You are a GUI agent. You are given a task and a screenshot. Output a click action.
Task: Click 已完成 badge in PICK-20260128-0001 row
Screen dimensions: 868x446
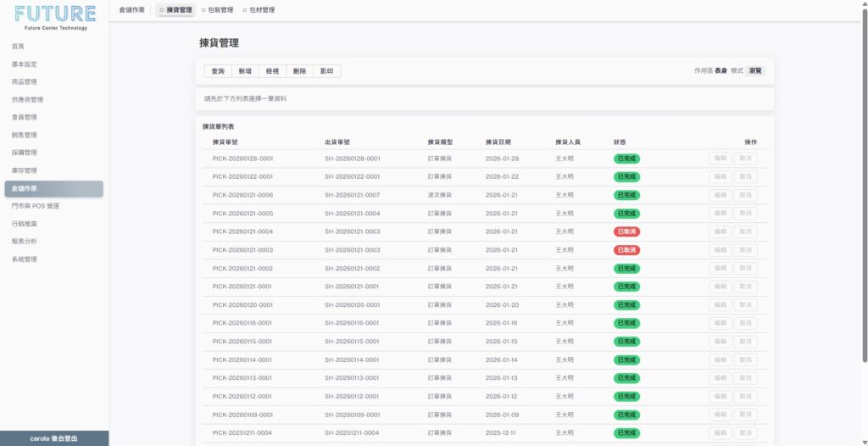coord(626,159)
